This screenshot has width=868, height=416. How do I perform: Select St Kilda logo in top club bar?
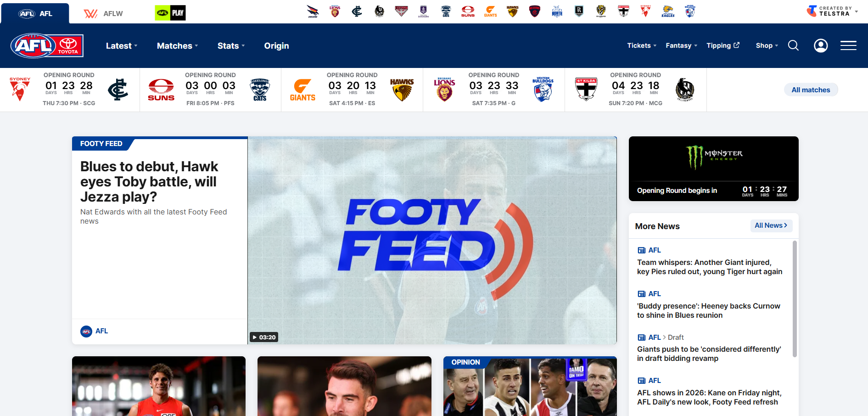pos(623,11)
